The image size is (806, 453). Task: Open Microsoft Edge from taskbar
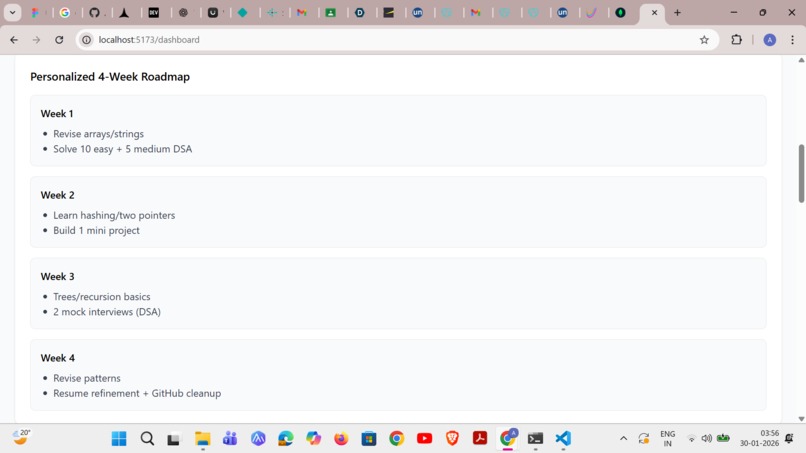point(286,439)
